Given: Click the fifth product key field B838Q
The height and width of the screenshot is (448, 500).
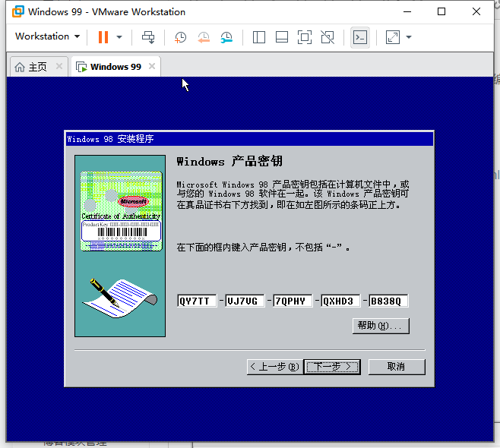Looking at the screenshot, I should [x=388, y=301].
